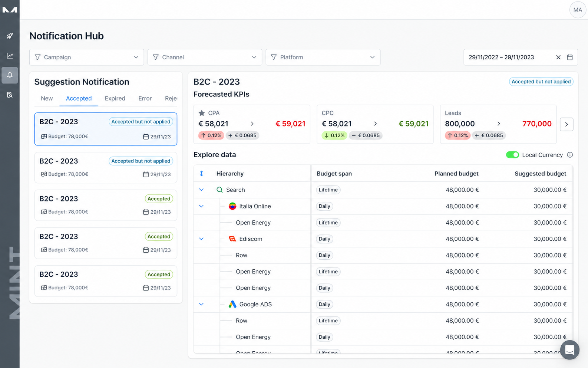Click the Leads KPI card
The width and height of the screenshot is (588, 368).
tap(498, 124)
